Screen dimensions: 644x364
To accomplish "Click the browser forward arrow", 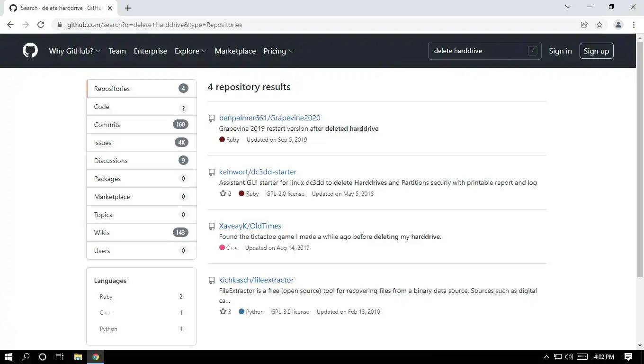I will [x=26, y=25].
